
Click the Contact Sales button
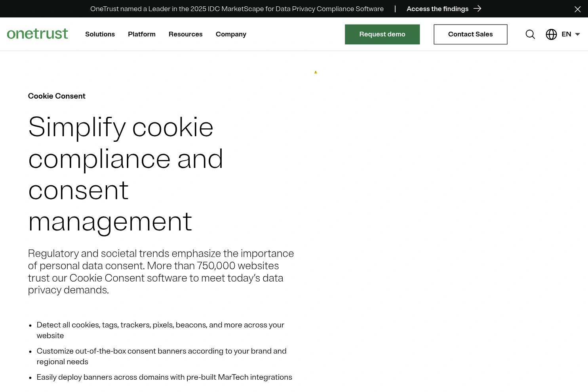click(470, 34)
